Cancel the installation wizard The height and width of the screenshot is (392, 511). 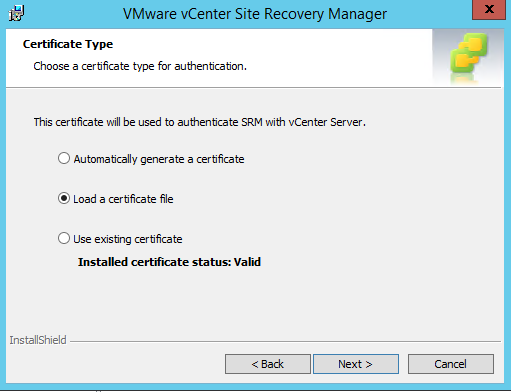point(451,364)
